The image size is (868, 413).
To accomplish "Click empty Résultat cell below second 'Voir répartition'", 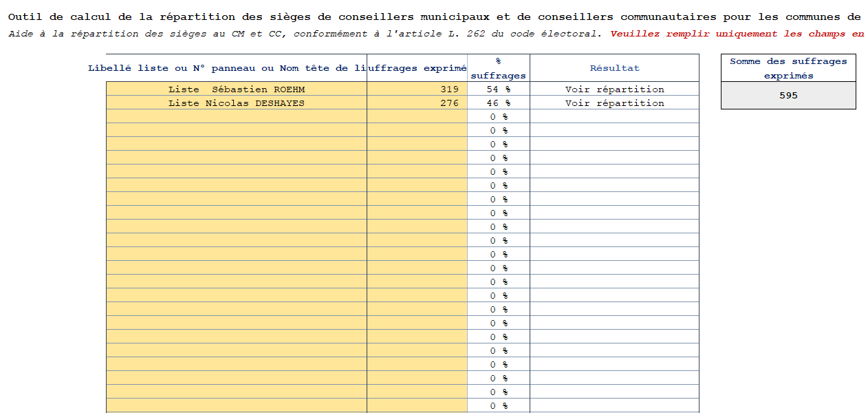I will (614, 116).
